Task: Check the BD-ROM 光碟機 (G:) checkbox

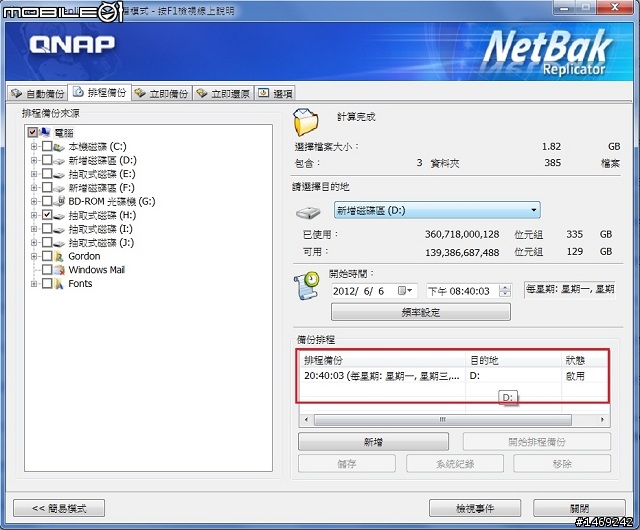Action: 47,201
